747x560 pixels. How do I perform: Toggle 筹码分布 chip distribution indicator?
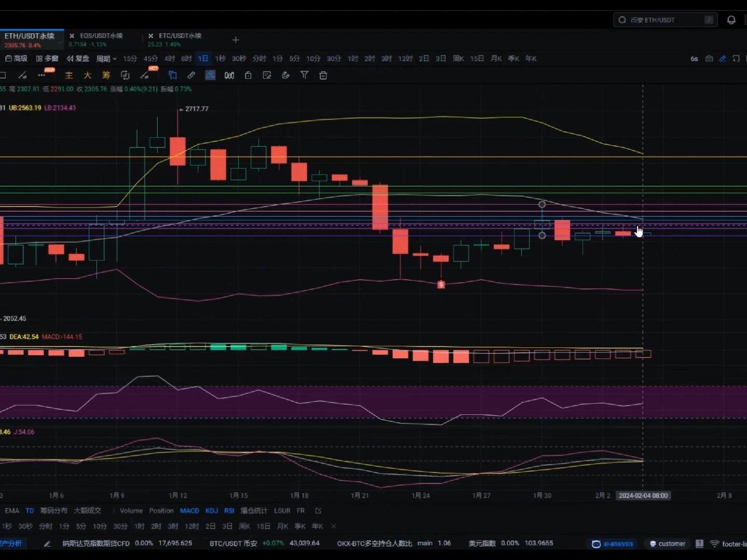point(54,511)
